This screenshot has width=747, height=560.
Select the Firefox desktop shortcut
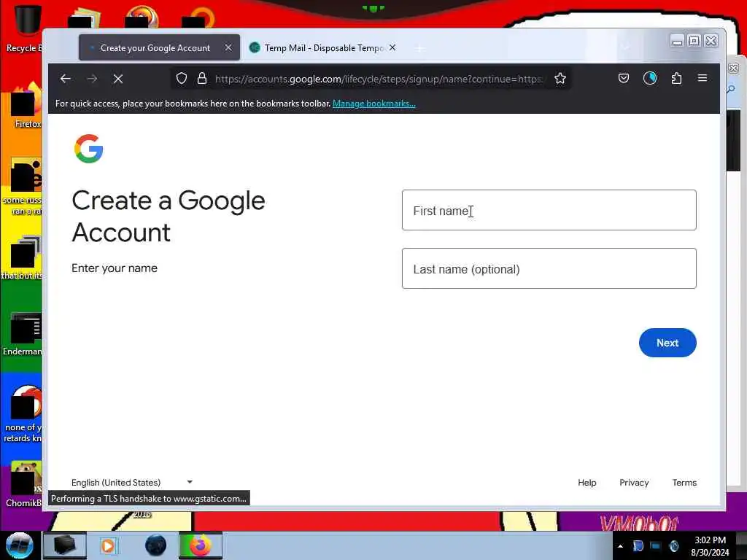click(26, 106)
